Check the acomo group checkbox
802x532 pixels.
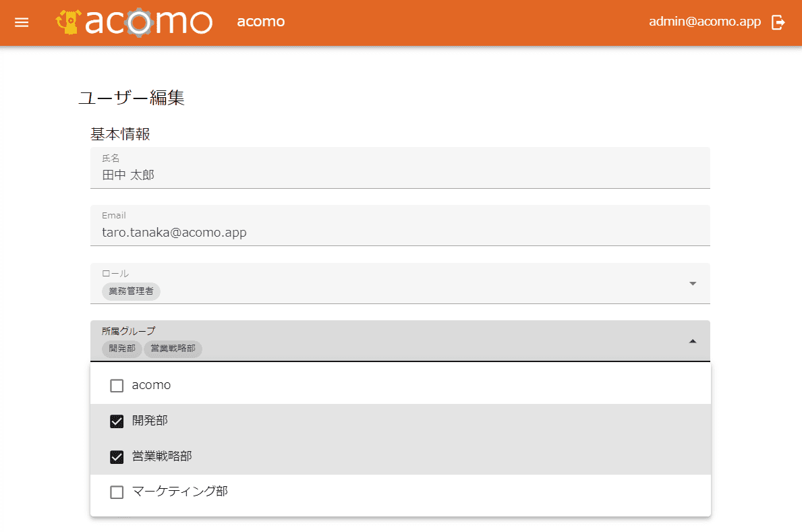tap(117, 386)
